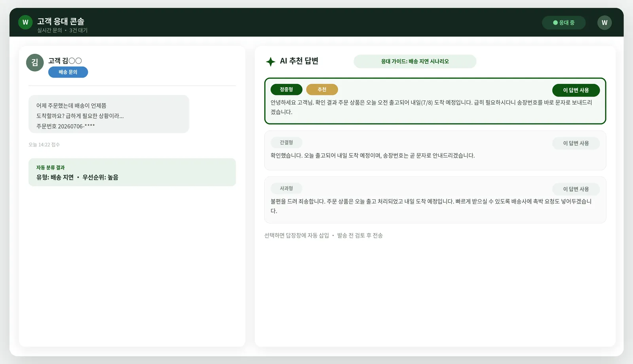Click the customer name 고객 김○○

click(x=65, y=61)
